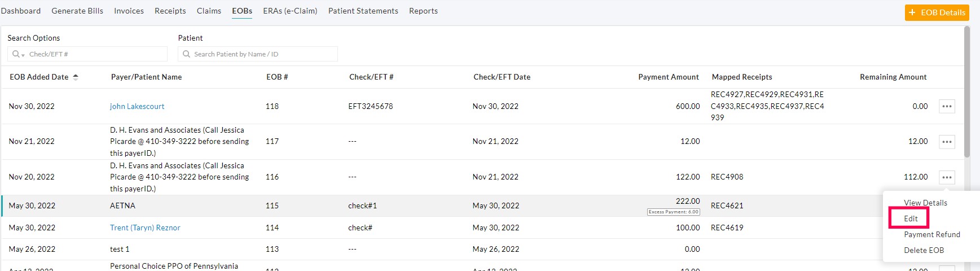Screen dimensions: 980x271
Task: Open the search type dropdown in Search Options
Action: pyautogui.click(x=19, y=54)
